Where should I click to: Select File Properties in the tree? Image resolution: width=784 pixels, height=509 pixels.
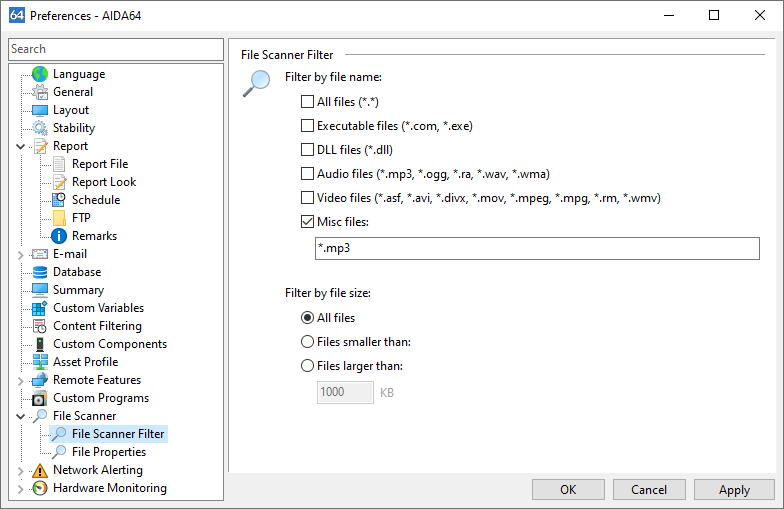pos(109,452)
